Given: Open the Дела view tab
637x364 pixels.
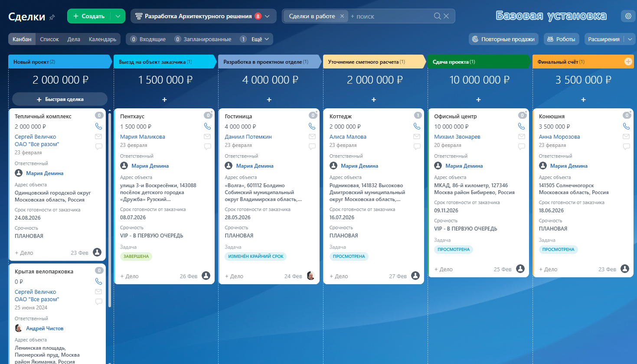Looking at the screenshot, I should click(74, 39).
